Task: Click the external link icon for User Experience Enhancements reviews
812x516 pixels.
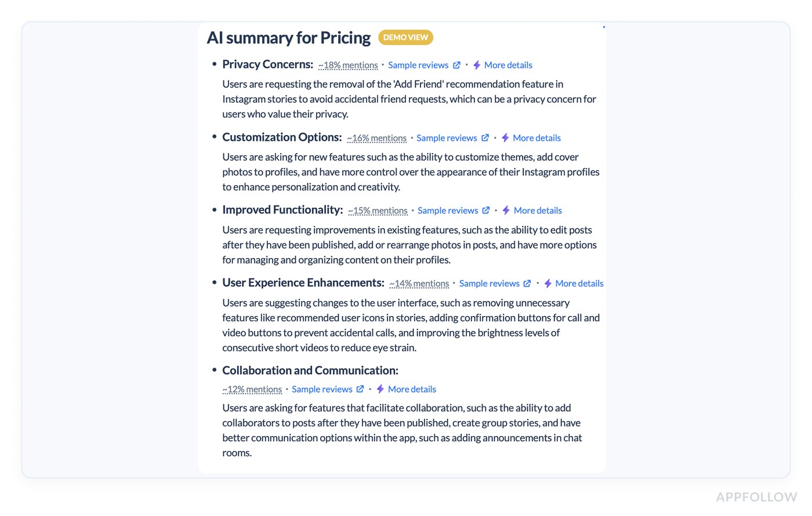Action: [x=528, y=283]
